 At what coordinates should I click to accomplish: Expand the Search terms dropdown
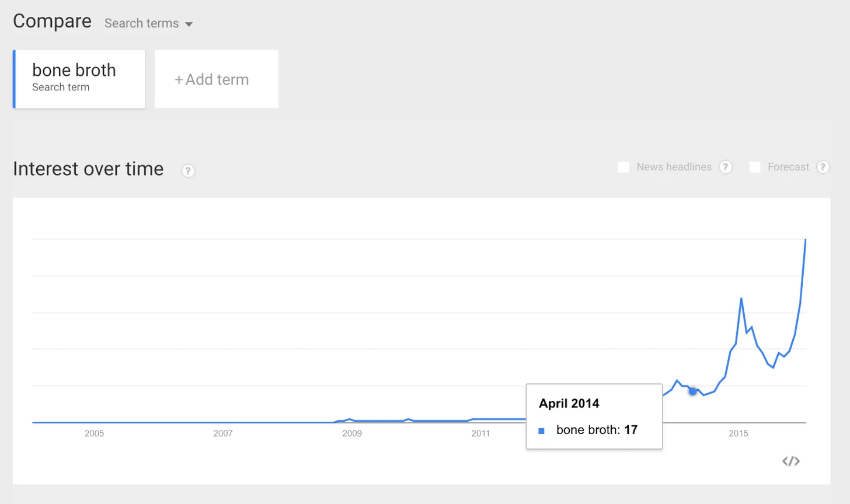pos(148,23)
